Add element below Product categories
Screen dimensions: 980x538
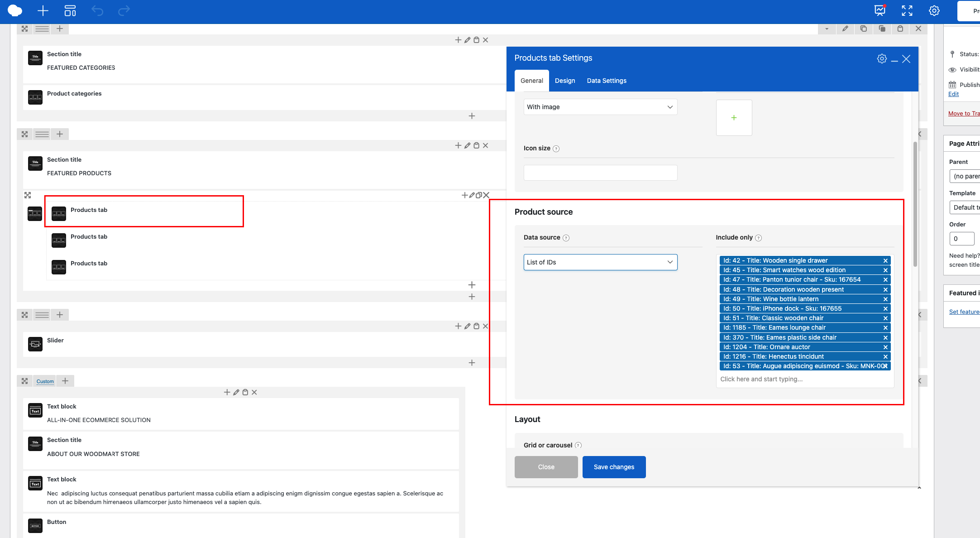coord(472,116)
